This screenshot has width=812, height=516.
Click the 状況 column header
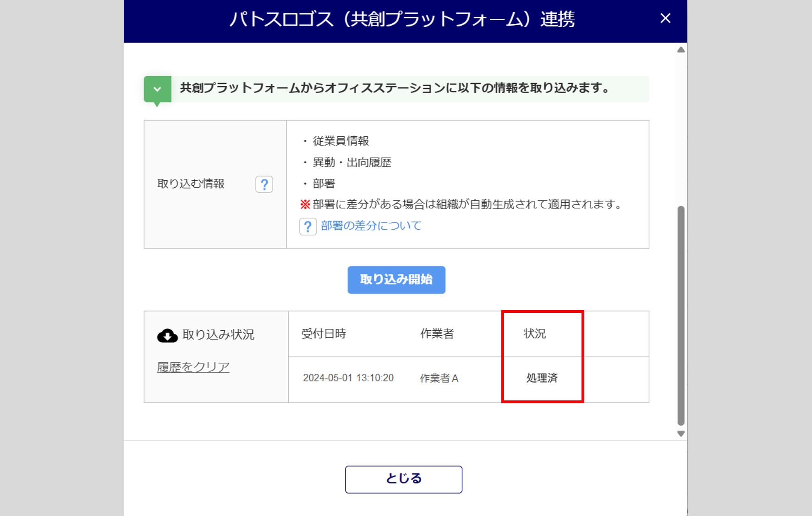tap(535, 334)
